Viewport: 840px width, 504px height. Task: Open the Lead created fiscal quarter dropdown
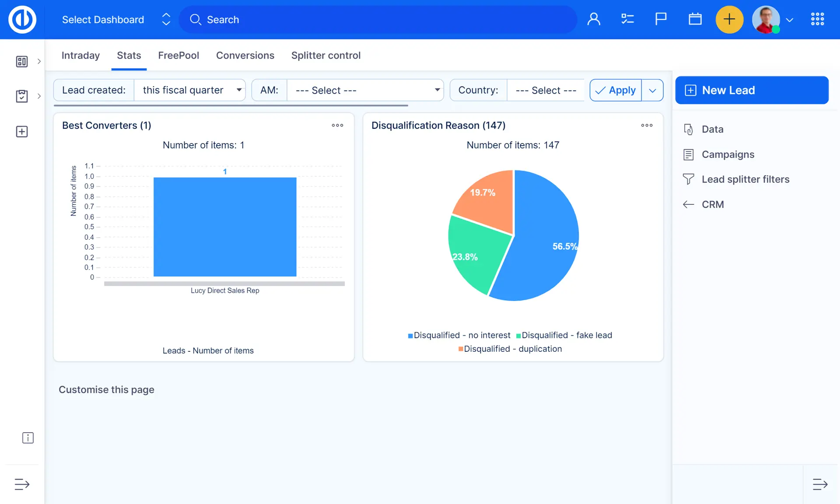pos(189,90)
